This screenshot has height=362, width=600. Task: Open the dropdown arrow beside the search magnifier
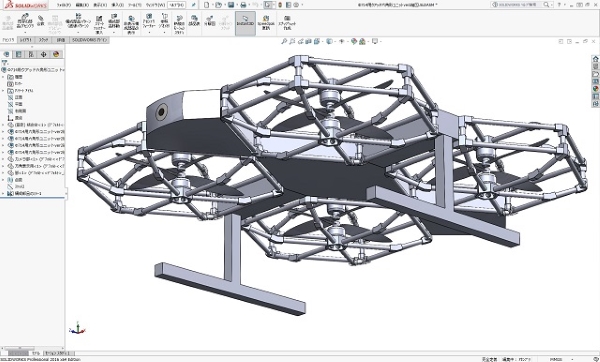552,5
